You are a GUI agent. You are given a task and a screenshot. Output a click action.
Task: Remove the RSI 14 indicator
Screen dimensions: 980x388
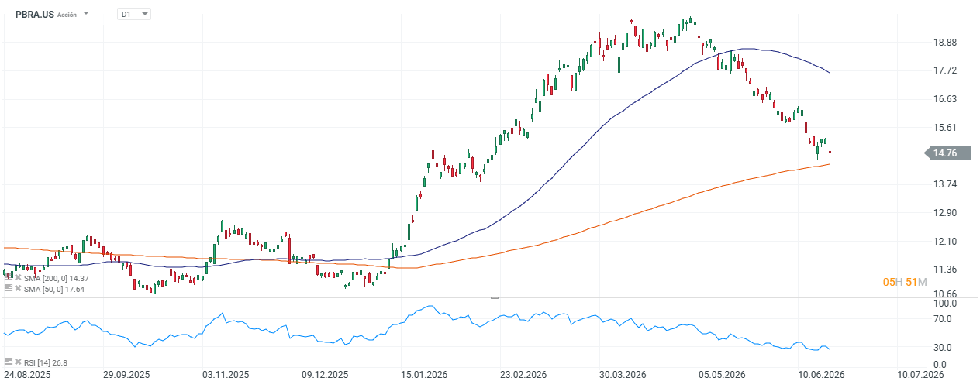18,362
